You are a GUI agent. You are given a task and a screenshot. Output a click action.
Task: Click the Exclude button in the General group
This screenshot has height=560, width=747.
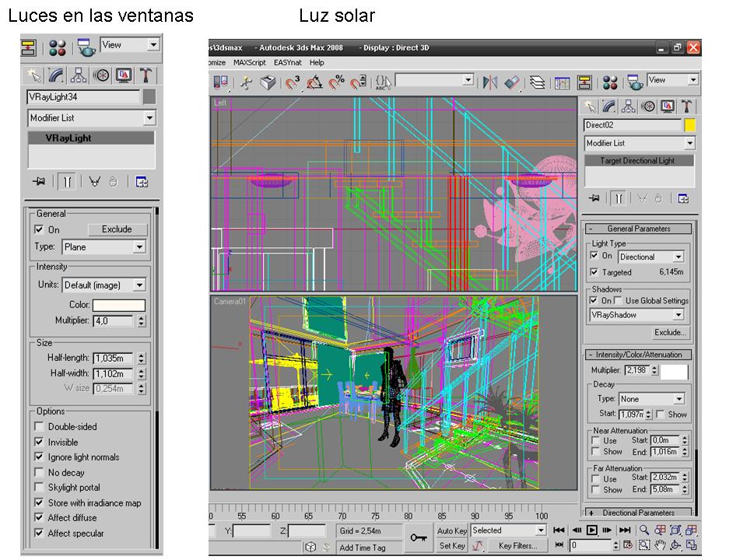117,229
